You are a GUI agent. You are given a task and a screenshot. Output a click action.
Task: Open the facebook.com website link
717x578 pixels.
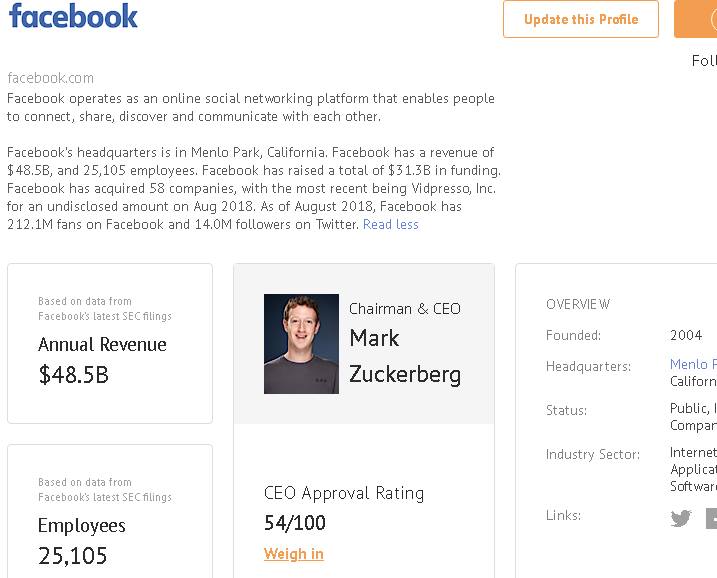coord(50,78)
